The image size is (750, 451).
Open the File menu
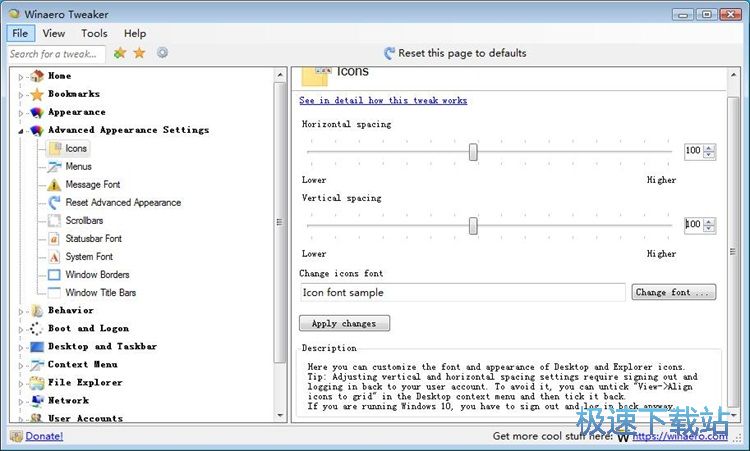pyautogui.click(x=20, y=33)
